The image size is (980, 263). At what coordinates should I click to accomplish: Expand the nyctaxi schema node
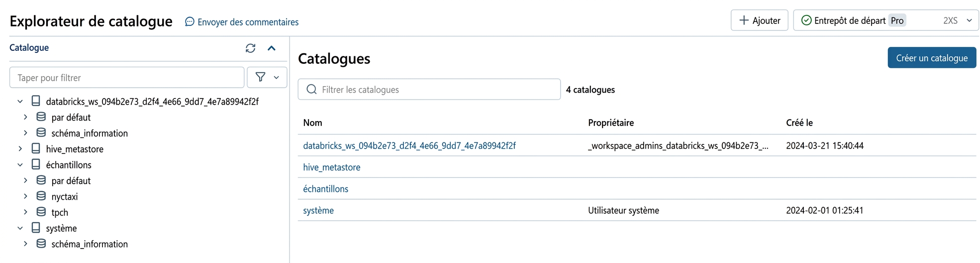(x=25, y=196)
